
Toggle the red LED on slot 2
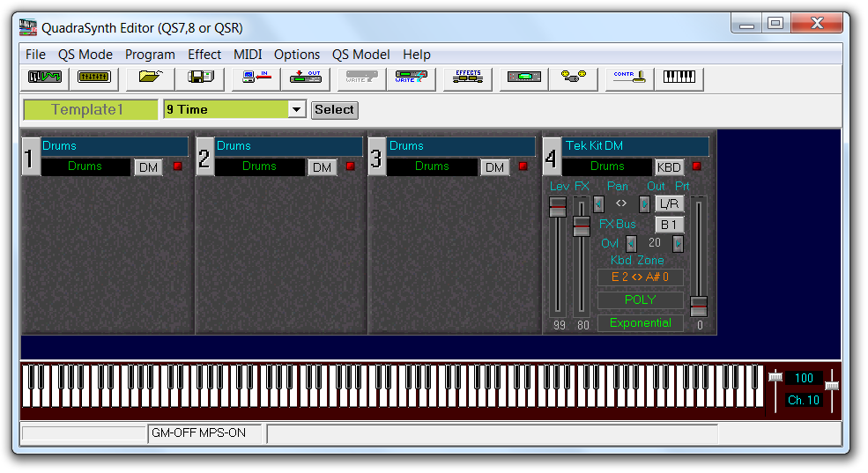(x=350, y=166)
